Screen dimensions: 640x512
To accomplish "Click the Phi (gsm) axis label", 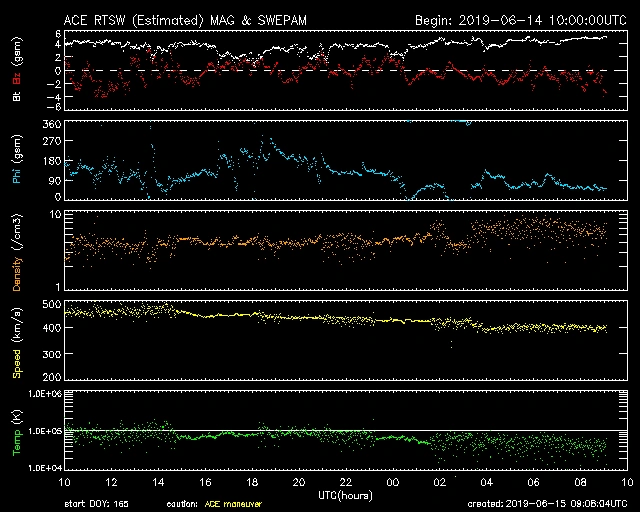I will click(16, 162).
